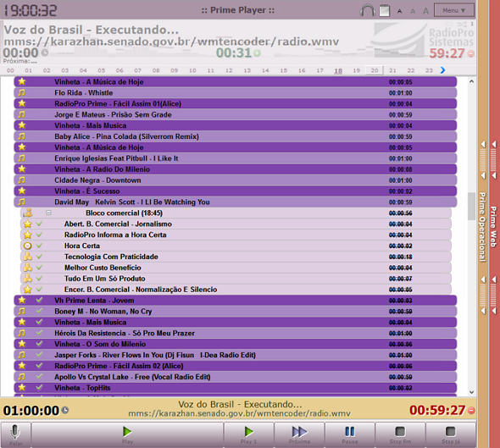Open the Prime Web side panel
The image size is (500, 448).
point(493,227)
